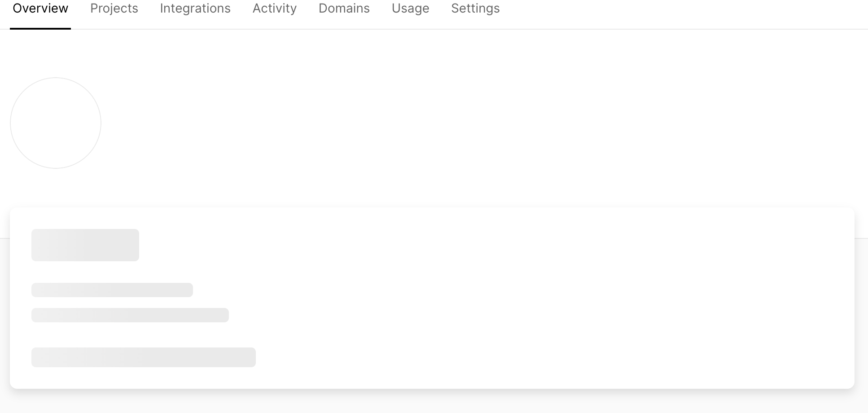
Task: Click the bottom skeleton placeholder bar
Action: 143,357
